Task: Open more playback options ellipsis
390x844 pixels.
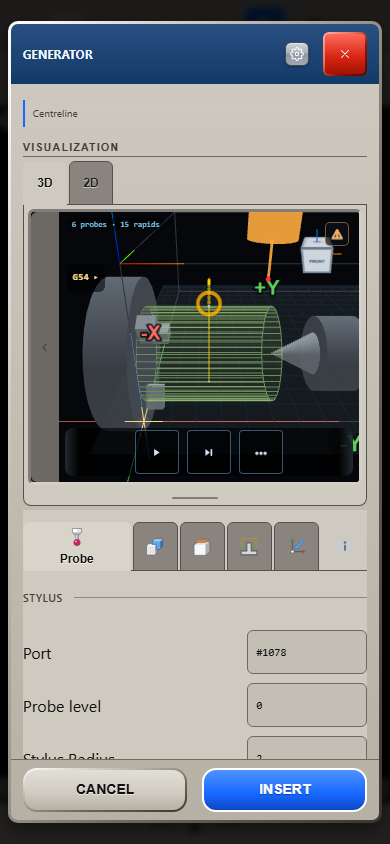Action: 261,452
